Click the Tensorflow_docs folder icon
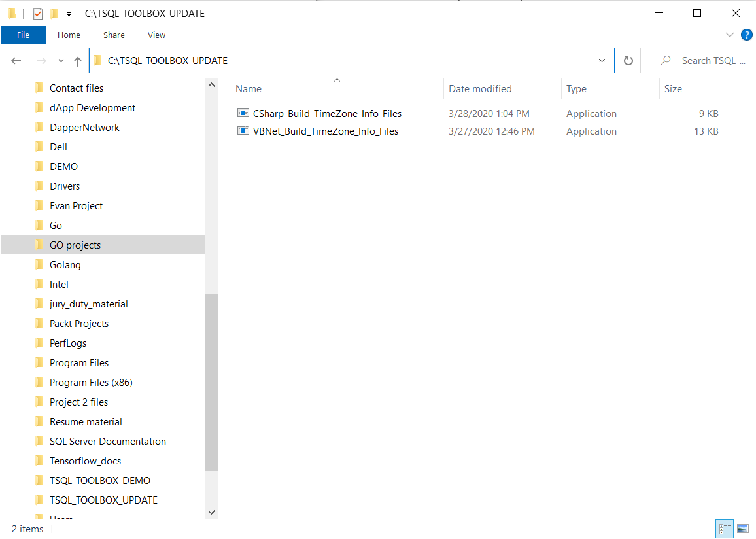This screenshot has height=539, width=756. [x=39, y=461]
